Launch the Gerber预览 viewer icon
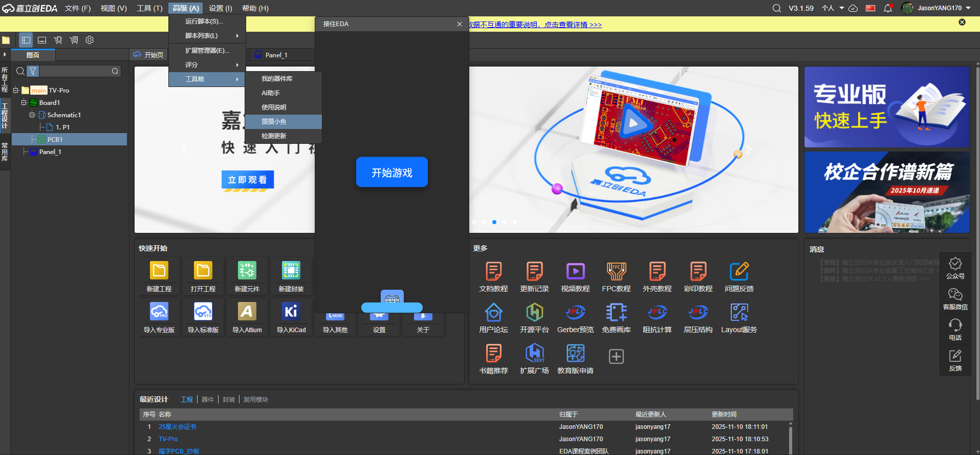This screenshot has width=980, height=455. coord(576,312)
